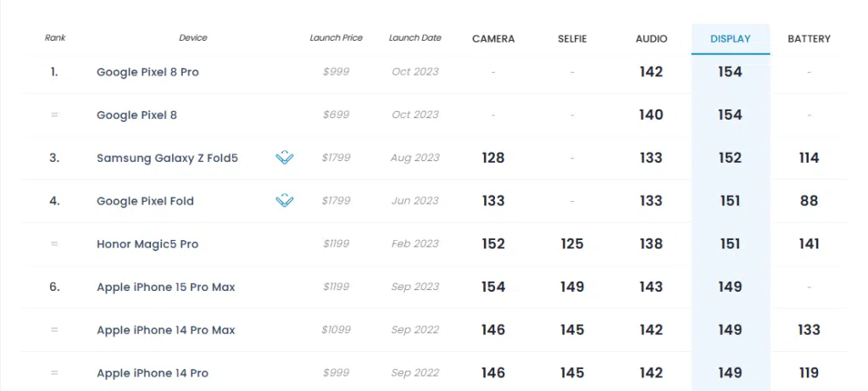Open Apple iPhone 14 Pro link

pyautogui.click(x=152, y=373)
